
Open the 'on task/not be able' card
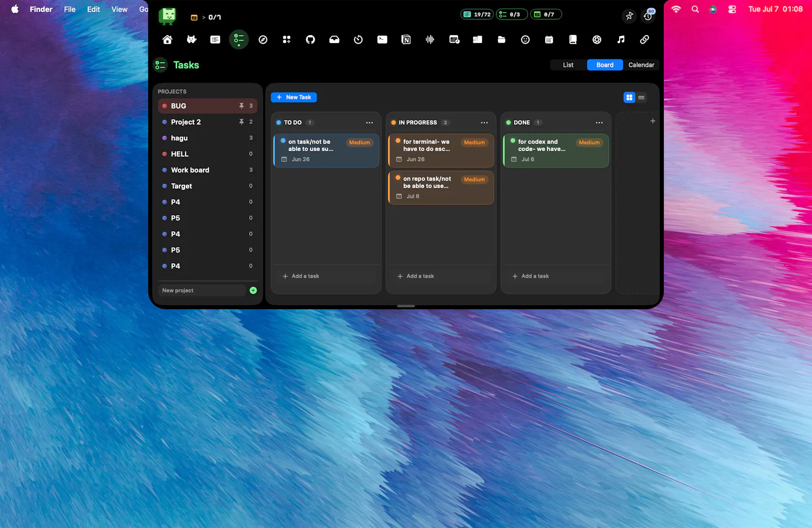326,151
